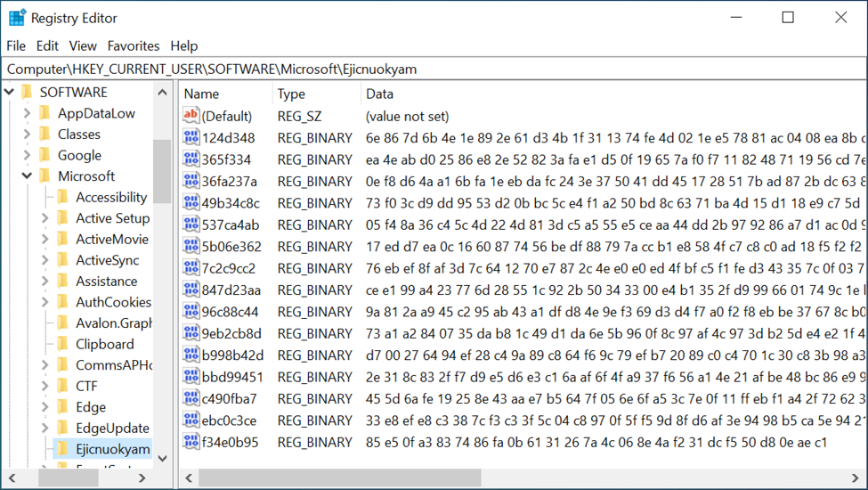
Task: Select the icon beside value f34e0b95
Action: click(x=191, y=442)
